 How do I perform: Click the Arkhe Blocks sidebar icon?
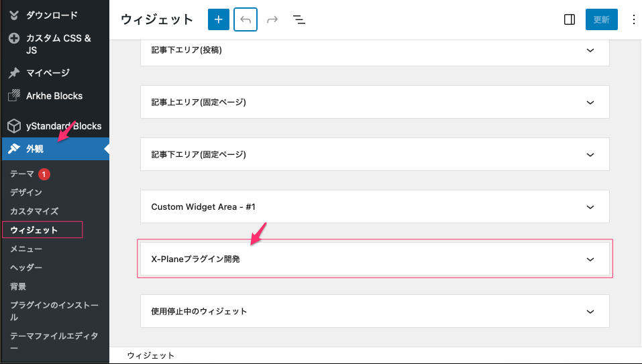point(13,96)
